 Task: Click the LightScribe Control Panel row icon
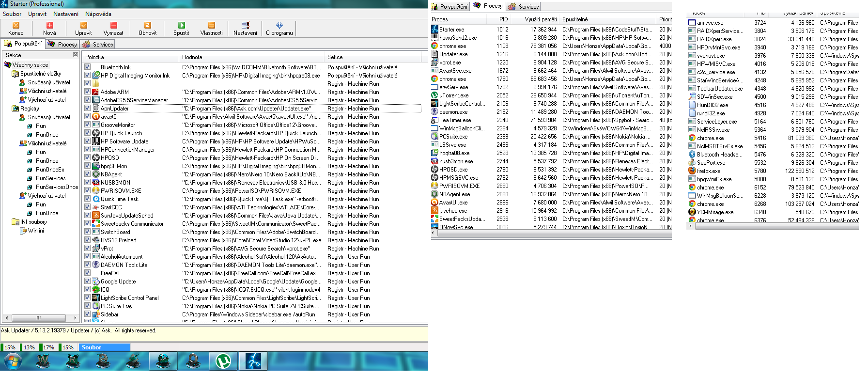96,298
